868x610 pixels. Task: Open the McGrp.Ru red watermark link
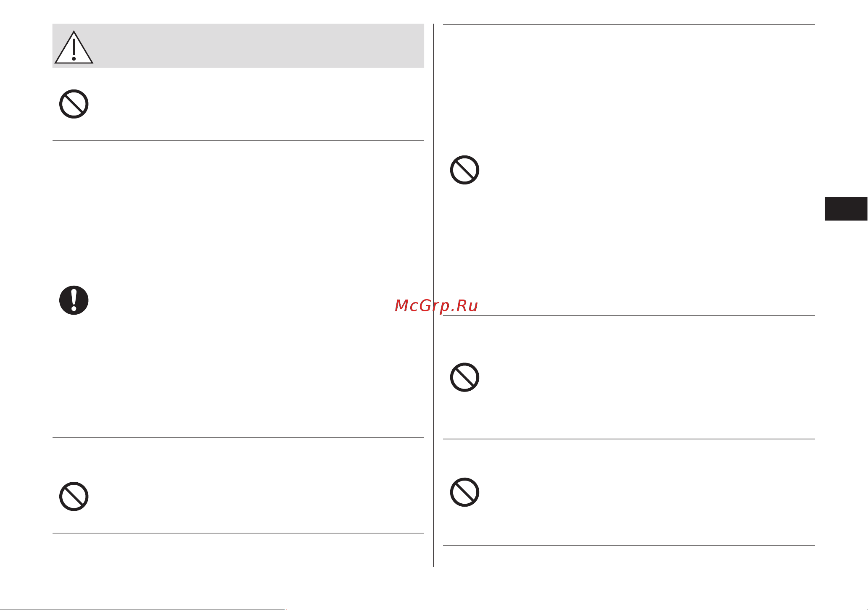pos(436,306)
